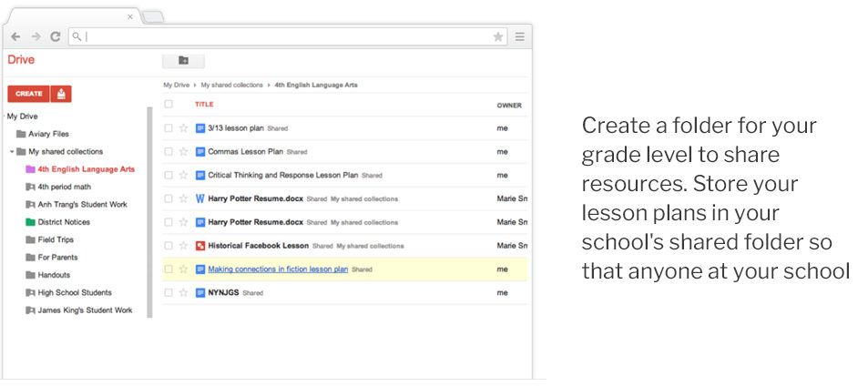The image size is (868, 386).
Task: Tick the Historical Facebook Lesson checkbox
Action: coord(168,246)
